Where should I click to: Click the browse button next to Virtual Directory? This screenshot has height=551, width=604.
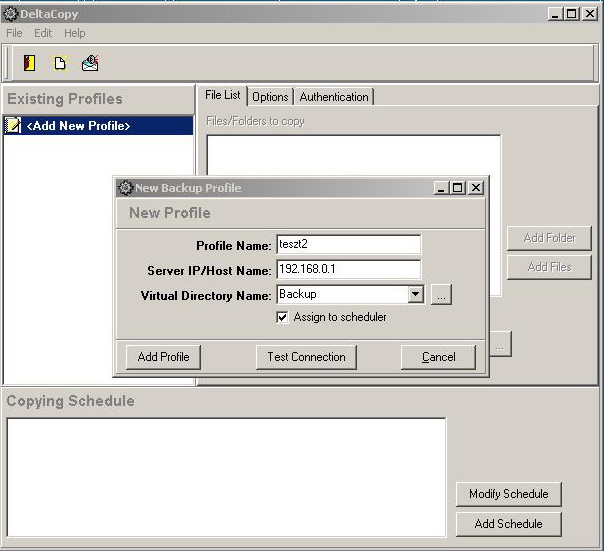click(441, 294)
